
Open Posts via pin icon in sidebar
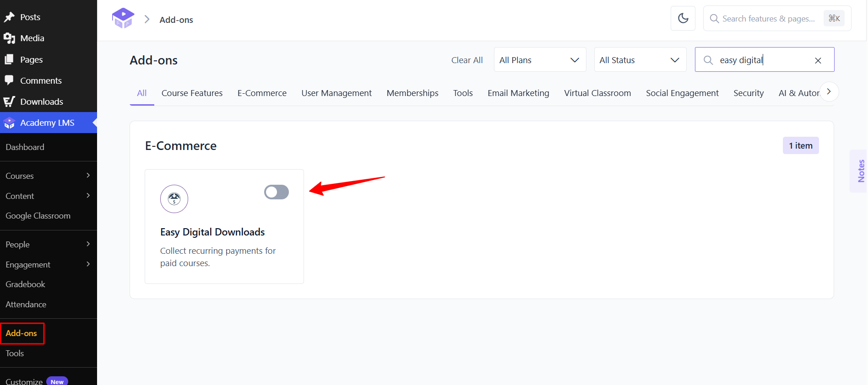point(9,17)
